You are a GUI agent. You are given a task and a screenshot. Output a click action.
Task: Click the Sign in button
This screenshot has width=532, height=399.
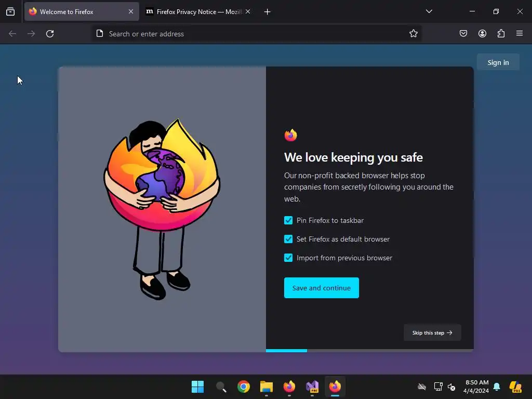click(x=498, y=62)
